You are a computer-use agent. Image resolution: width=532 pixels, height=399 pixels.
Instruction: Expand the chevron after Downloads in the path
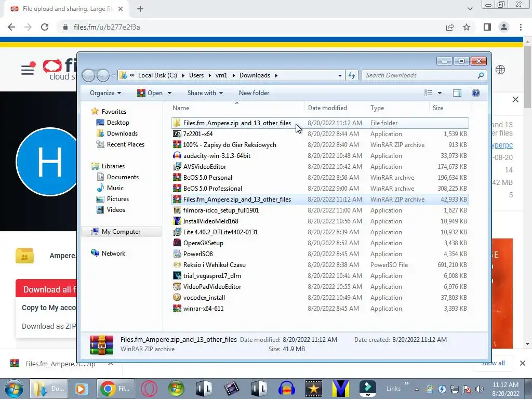[276, 75]
